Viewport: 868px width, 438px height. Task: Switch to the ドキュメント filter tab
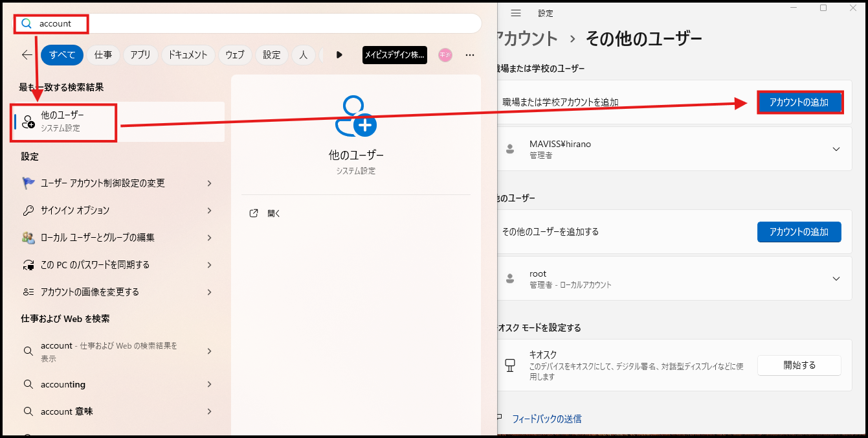(188, 55)
